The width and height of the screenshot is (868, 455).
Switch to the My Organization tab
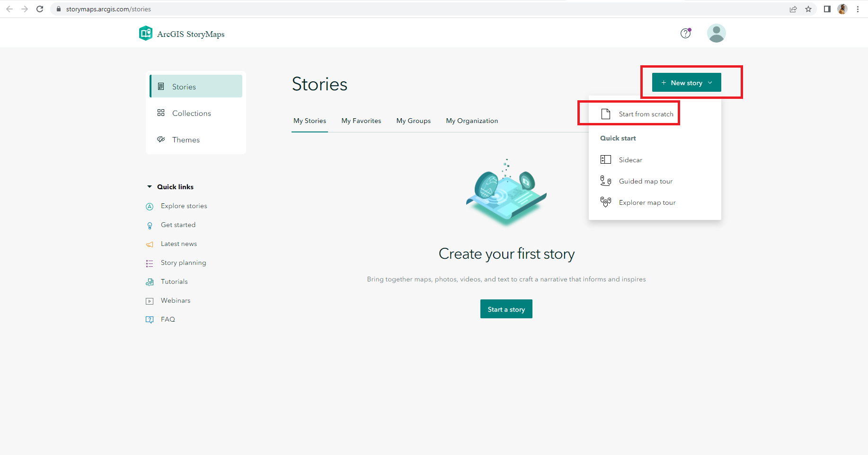coord(471,121)
